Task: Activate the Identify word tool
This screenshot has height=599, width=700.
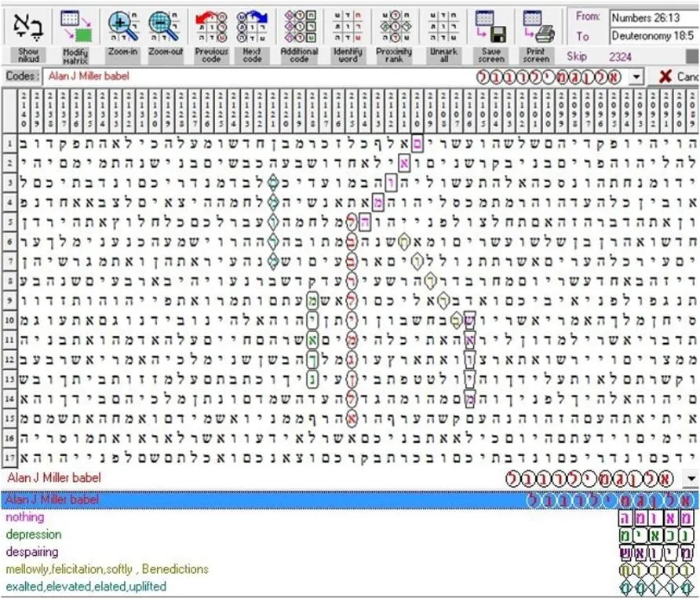Action: click(x=348, y=38)
